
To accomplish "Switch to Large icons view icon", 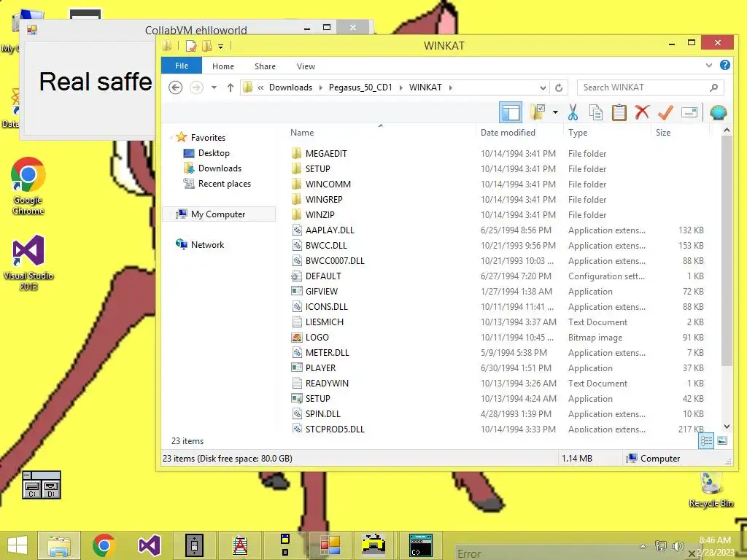I will click(x=722, y=441).
